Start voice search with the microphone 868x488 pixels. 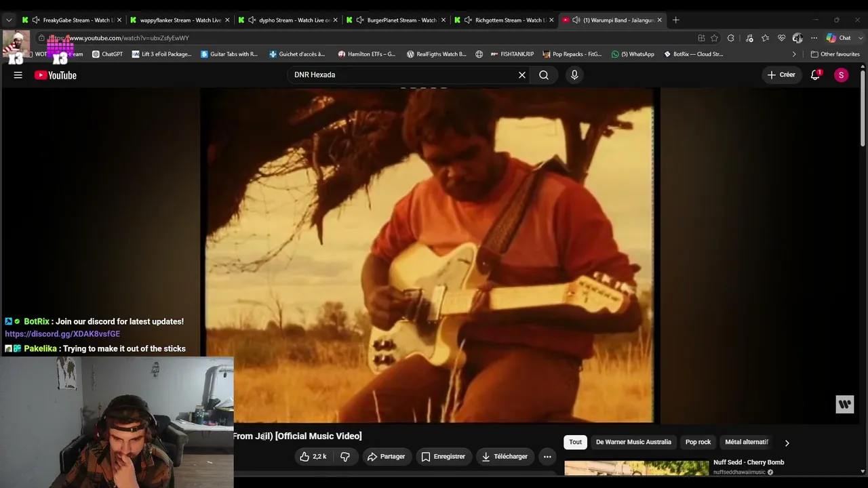click(x=574, y=75)
